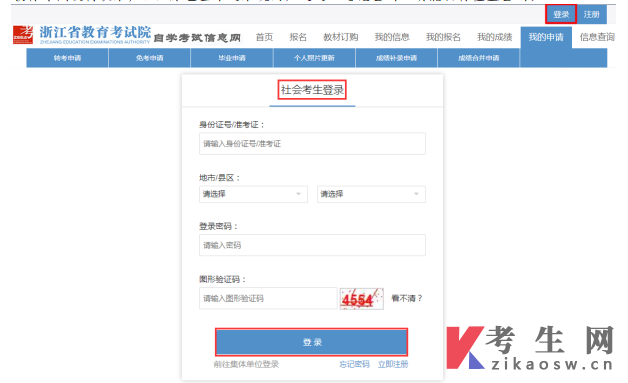Select the 我的申请 navigation tab
The height and width of the screenshot is (383, 628).
tap(546, 37)
